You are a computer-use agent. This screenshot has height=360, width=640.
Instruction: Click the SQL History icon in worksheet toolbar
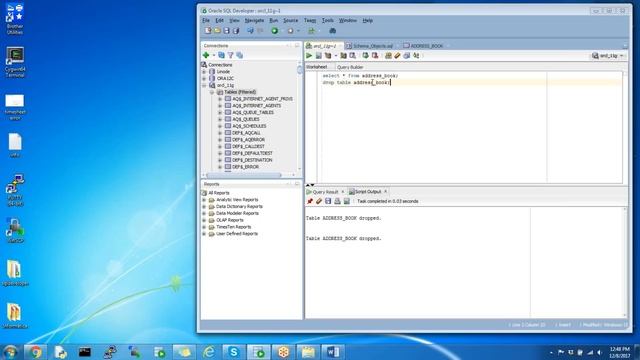[407, 56]
